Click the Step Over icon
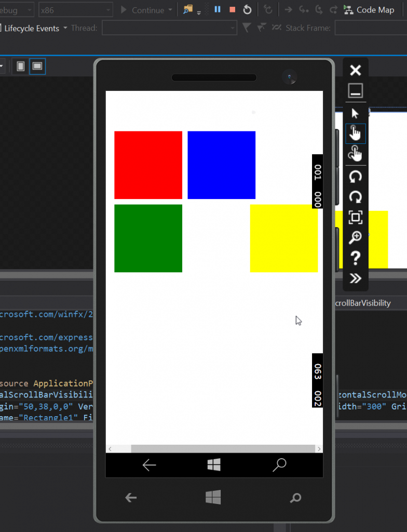 pos(319,10)
